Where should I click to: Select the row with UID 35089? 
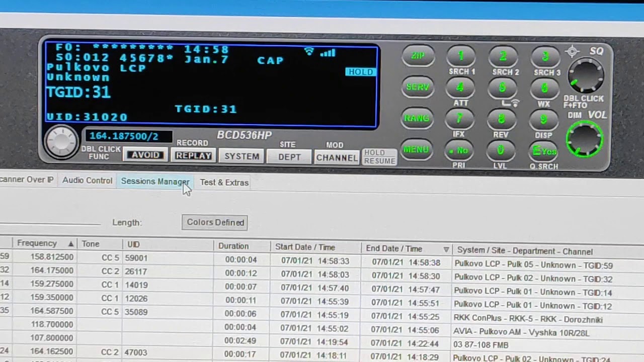tap(322, 314)
